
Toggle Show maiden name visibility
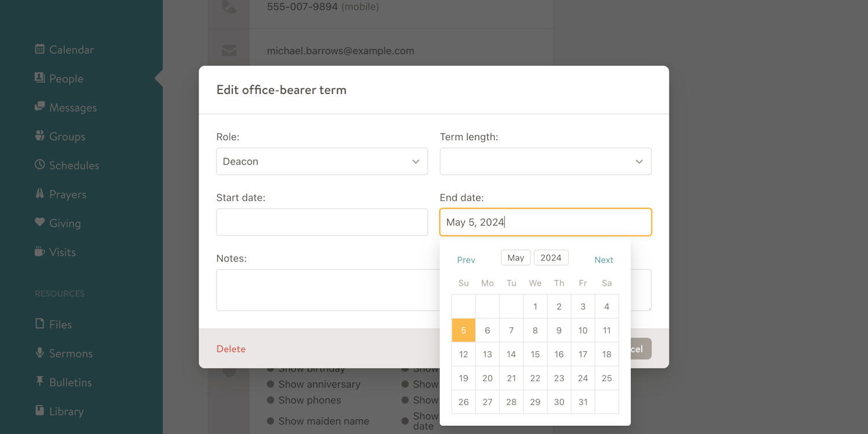click(x=270, y=421)
